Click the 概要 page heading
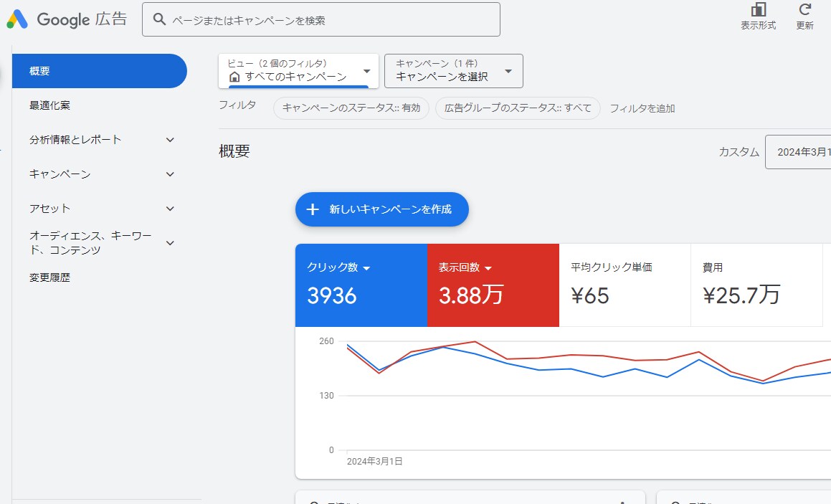Image resolution: width=831 pixels, height=504 pixels. (x=234, y=151)
